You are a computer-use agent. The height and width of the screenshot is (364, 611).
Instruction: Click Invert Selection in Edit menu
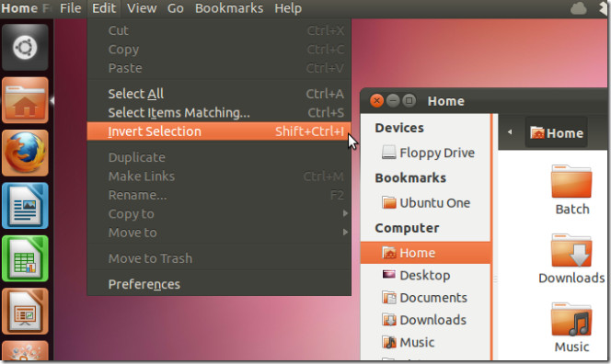[219, 131]
